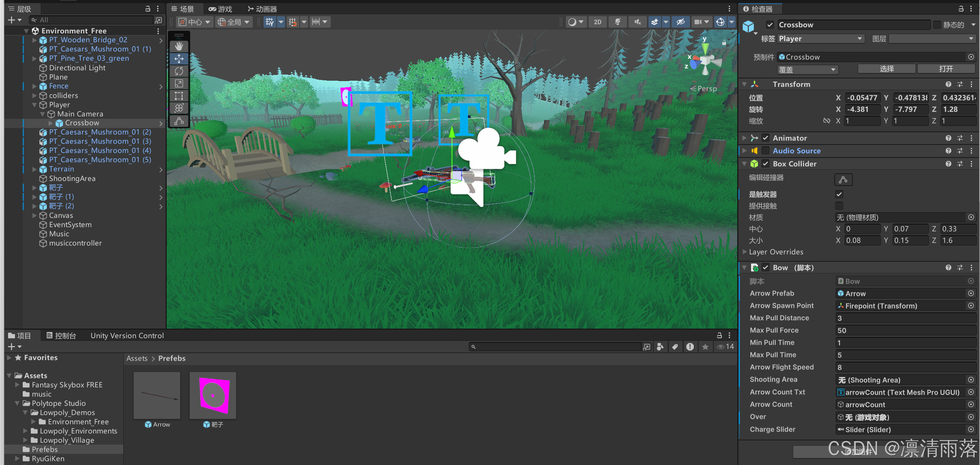The image size is (980, 465).
Task: Select the Rotate tool
Action: [179, 71]
